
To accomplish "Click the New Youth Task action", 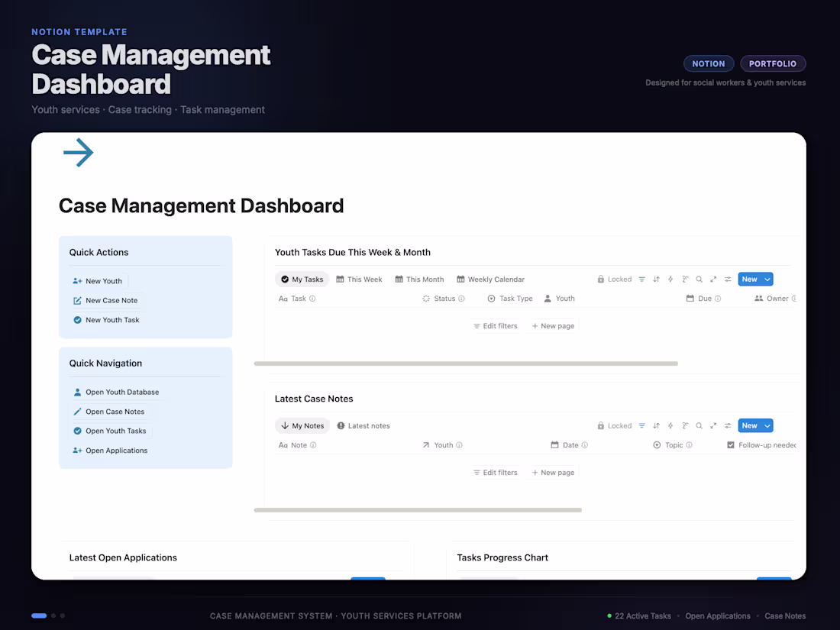I will tap(106, 320).
